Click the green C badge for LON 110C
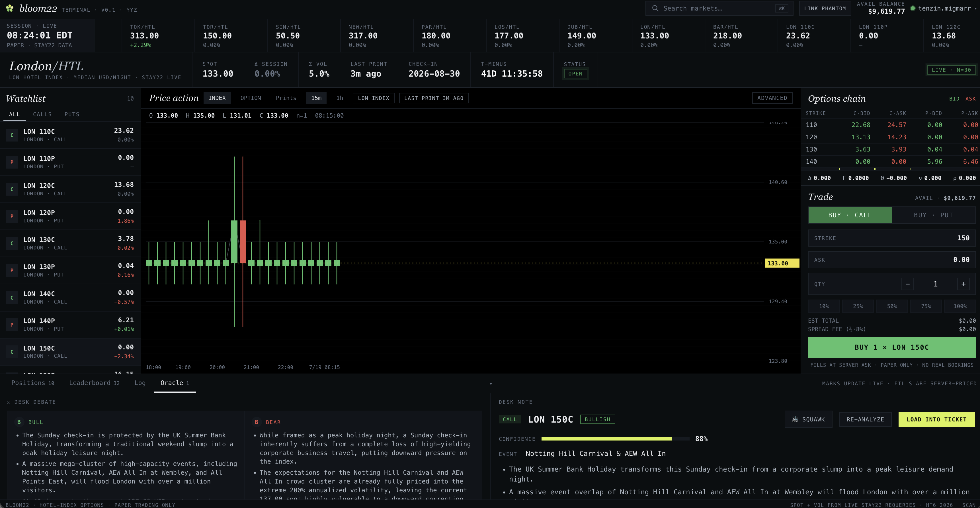The image size is (980, 508). pyautogui.click(x=12, y=135)
